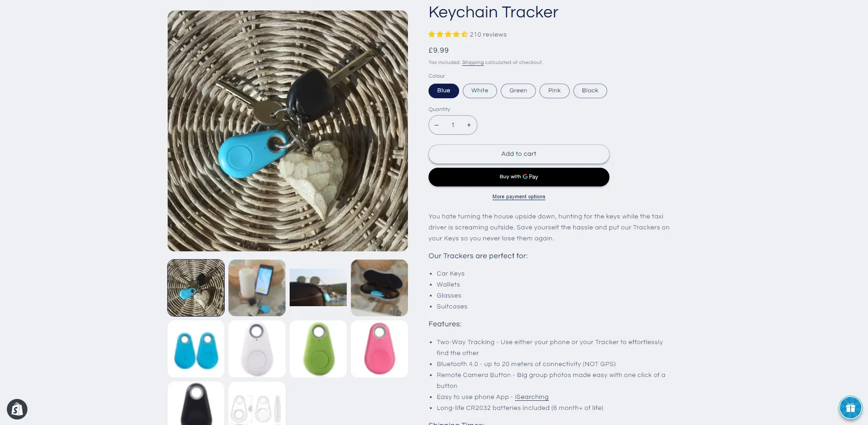The width and height of the screenshot is (868, 425).
Task: Decrease quantity with the minus icon
Action: (x=437, y=125)
